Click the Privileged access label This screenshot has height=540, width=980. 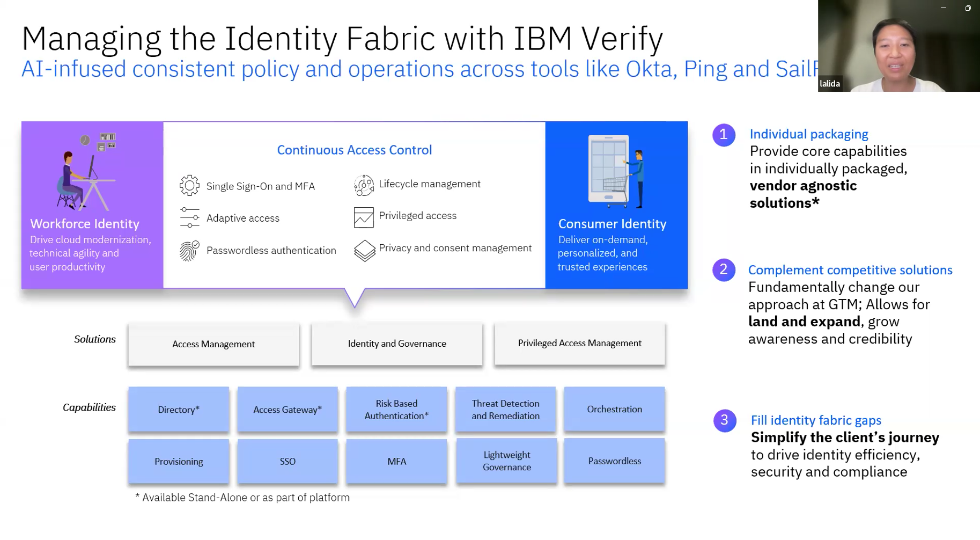pyautogui.click(x=418, y=216)
